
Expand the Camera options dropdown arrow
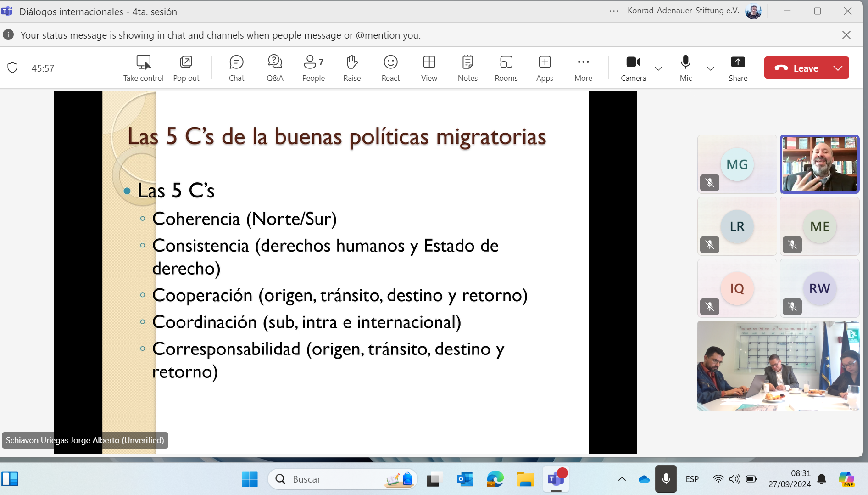click(658, 68)
